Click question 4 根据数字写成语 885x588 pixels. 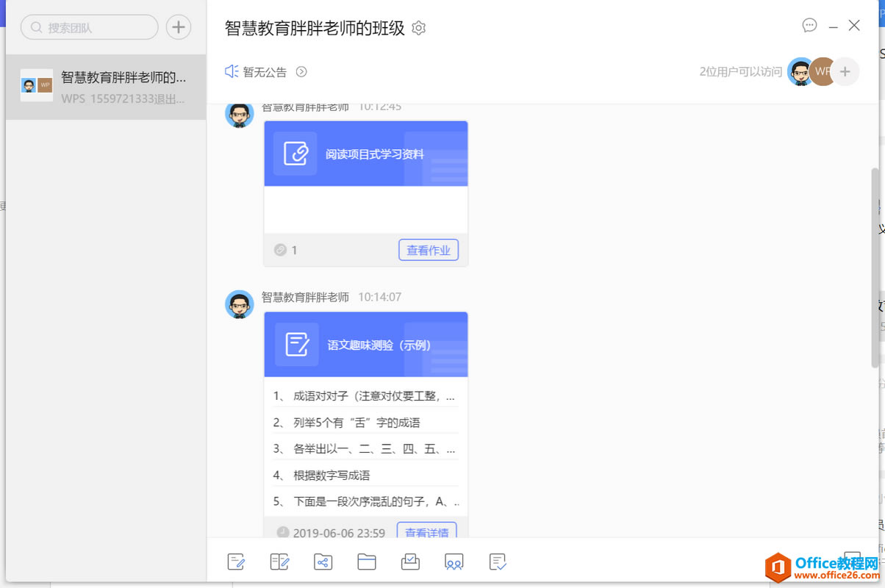coord(365,476)
